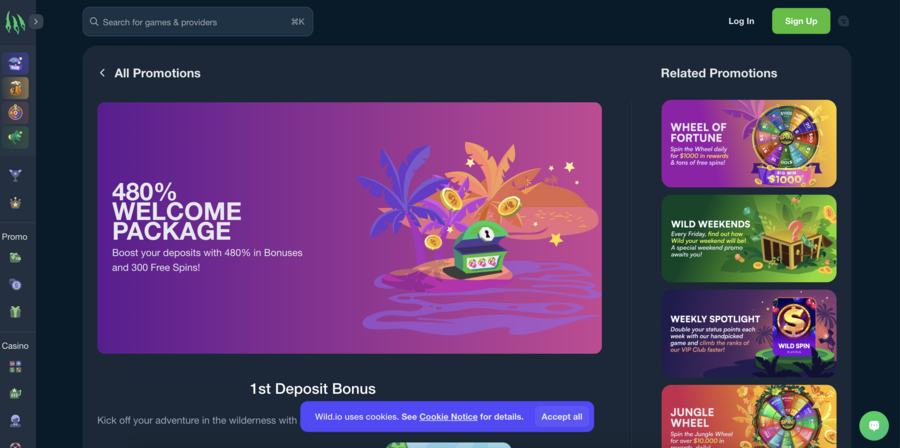Viewport: 900px width, 448px height.
Task: Open the wheel spin sidebar icon
Action: (15, 113)
